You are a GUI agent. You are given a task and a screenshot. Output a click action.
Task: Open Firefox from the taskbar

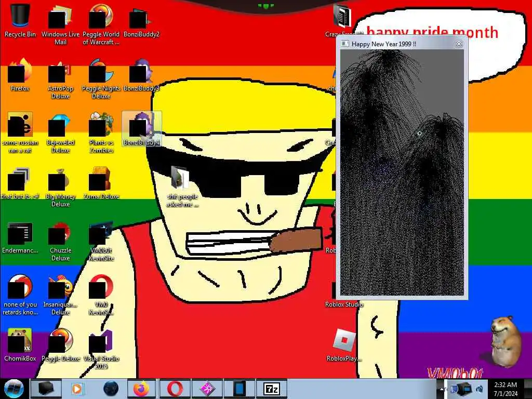click(141, 389)
